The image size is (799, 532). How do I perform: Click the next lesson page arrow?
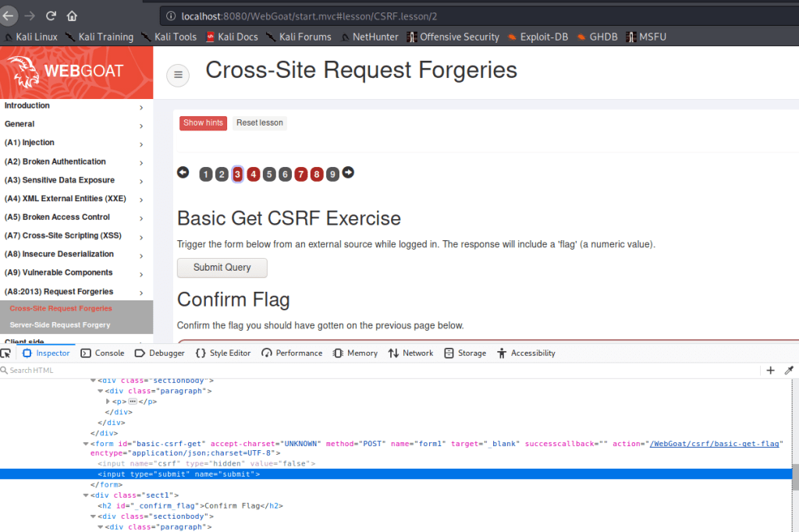[348, 172]
